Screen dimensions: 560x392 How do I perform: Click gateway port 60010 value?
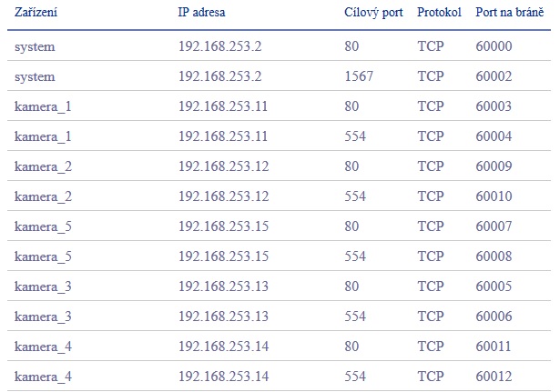[494, 196]
